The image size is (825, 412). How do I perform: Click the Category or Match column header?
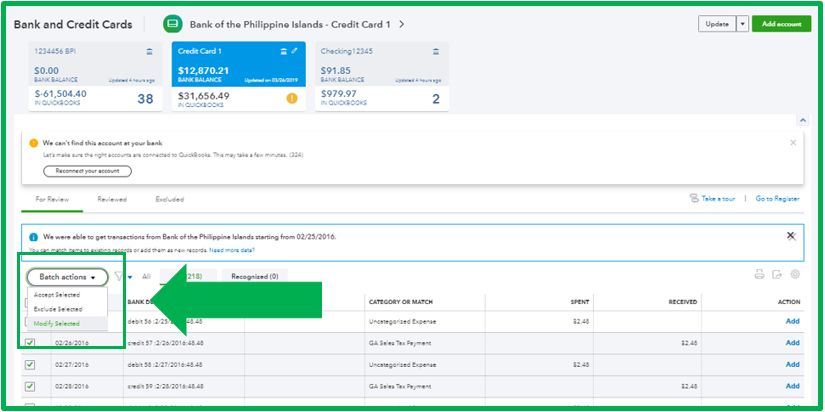[401, 302]
